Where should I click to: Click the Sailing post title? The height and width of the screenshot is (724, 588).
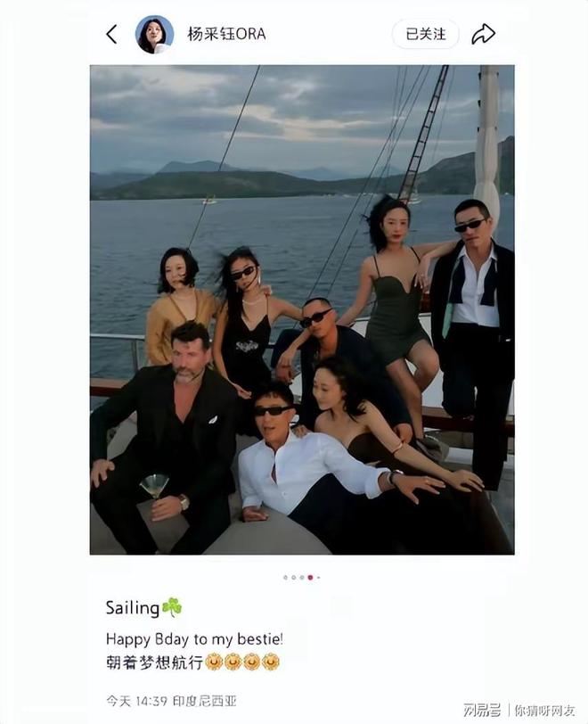click(133, 608)
